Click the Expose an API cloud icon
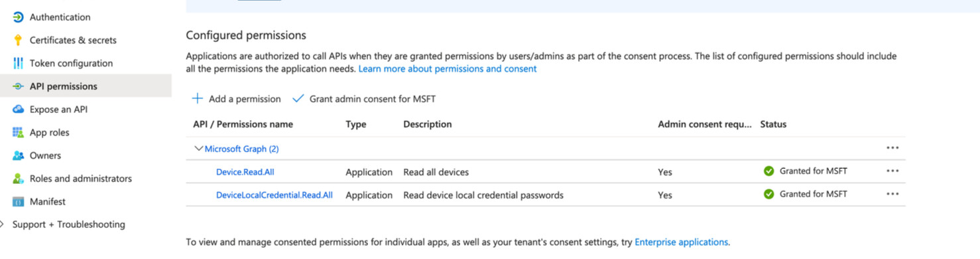The height and width of the screenshot is (259, 980). pos(18,109)
